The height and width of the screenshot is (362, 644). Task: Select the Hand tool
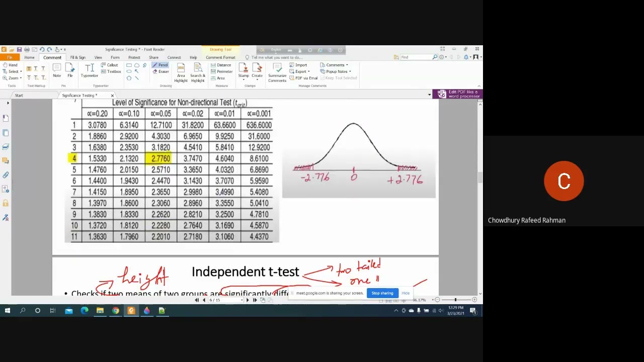pos(10,65)
